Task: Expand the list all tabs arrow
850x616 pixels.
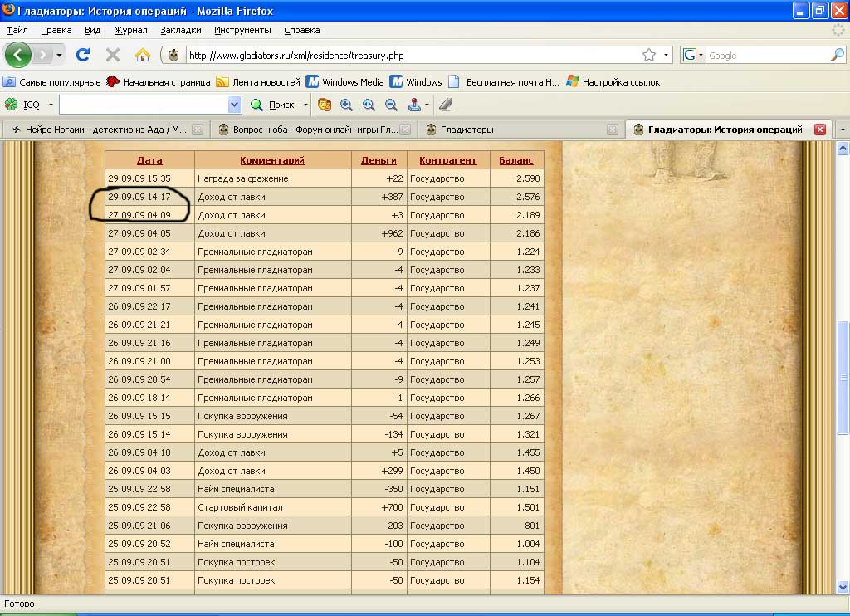Action: click(x=842, y=130)
